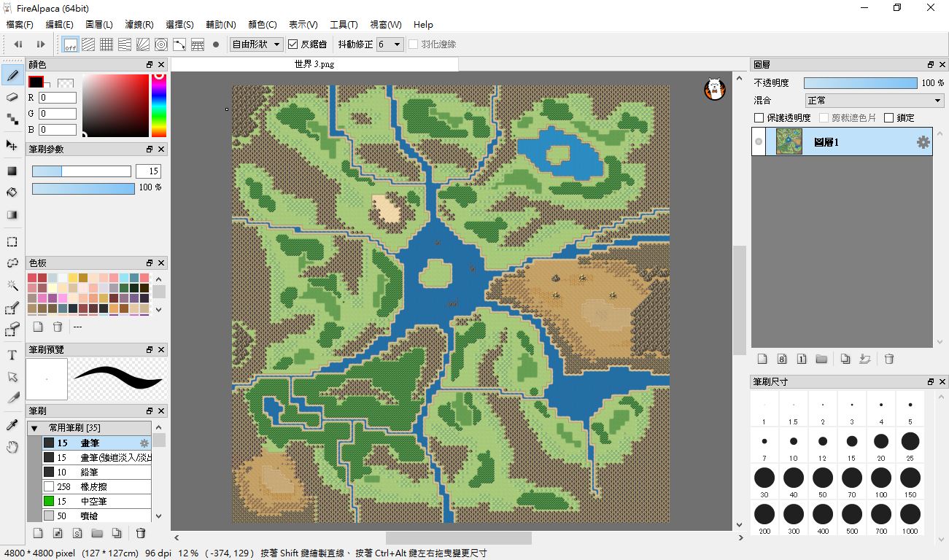Select the Select Eraser tool

click(x=12, y=330)
